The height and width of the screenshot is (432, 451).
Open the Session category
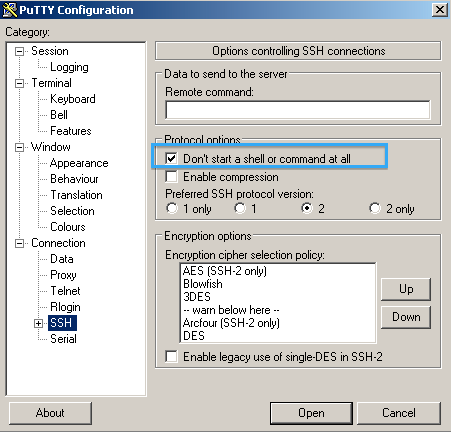(x=50, y=51)
